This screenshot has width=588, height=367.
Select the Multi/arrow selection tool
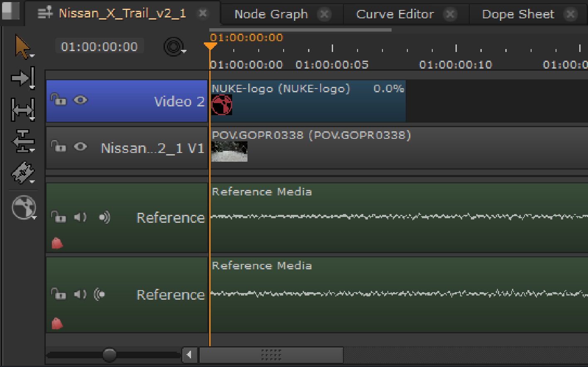coord(23,47)
